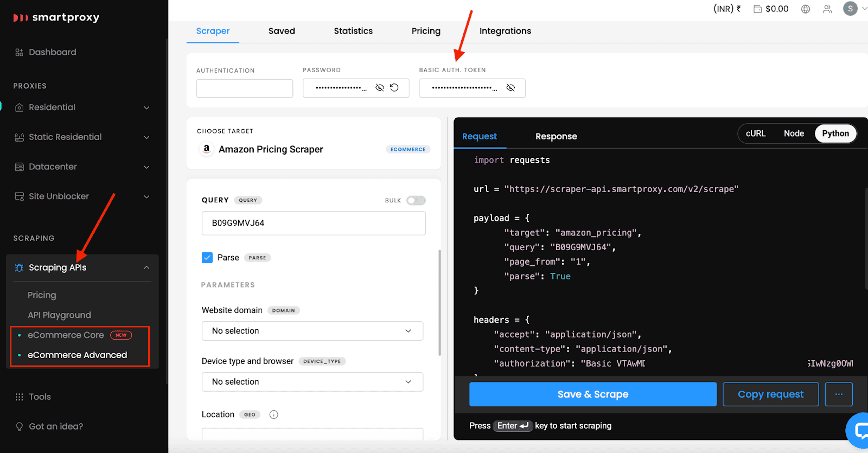
Task: Open the S profile avatar
Action: coord(850,9)
